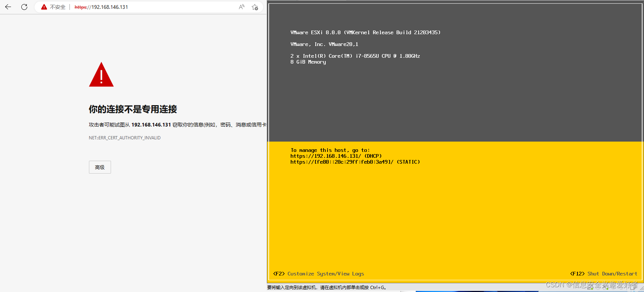
Task: Select the Ctrl+G input redirect status bar message
Action: click(327, 288)
